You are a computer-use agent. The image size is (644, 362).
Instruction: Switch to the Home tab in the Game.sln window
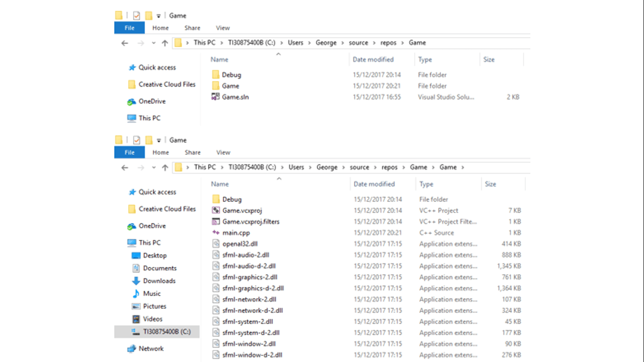coord(160,28)
